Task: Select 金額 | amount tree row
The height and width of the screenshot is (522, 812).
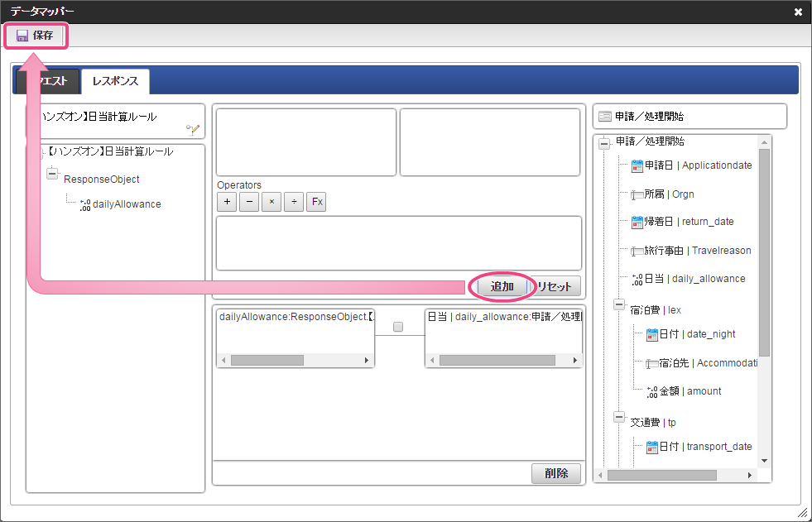Action: [690, 391]
